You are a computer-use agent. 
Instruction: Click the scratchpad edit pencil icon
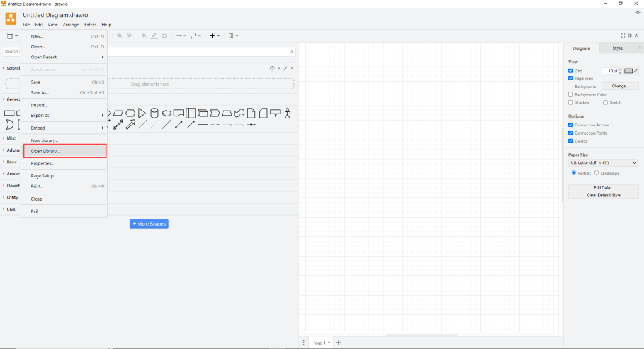click(285, 68)
